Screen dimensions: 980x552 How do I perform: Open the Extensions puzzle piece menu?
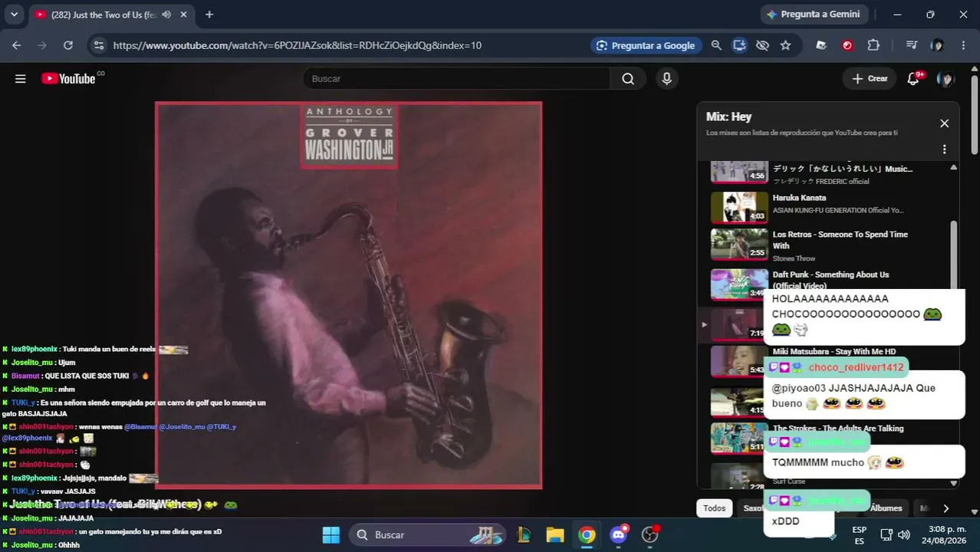[873, 45]
